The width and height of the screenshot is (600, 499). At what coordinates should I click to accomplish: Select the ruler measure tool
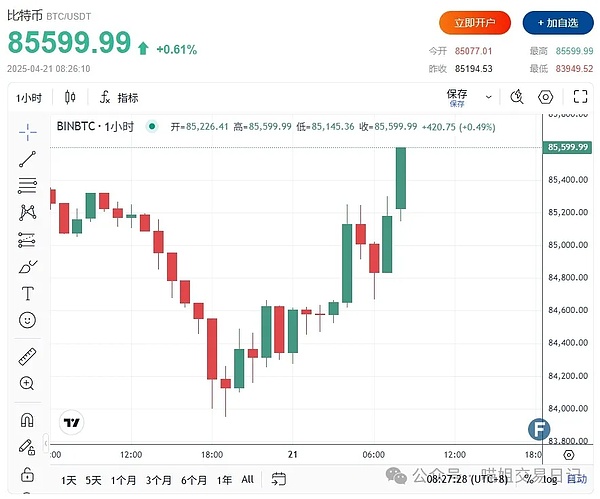click(27, 356)
